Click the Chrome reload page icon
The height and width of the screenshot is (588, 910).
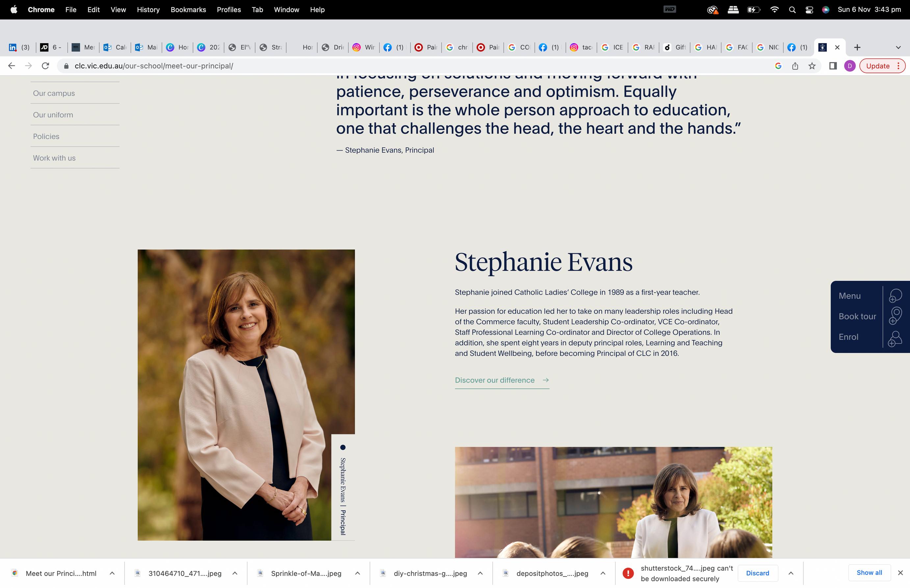[45, 66]
